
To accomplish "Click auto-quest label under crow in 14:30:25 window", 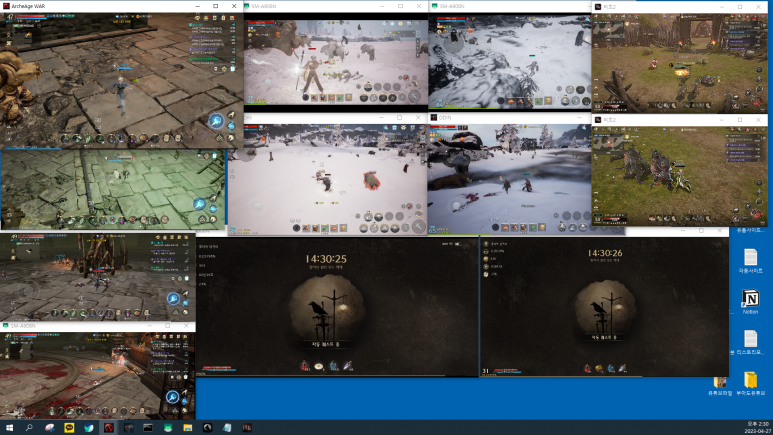I will tap(326, 344).
